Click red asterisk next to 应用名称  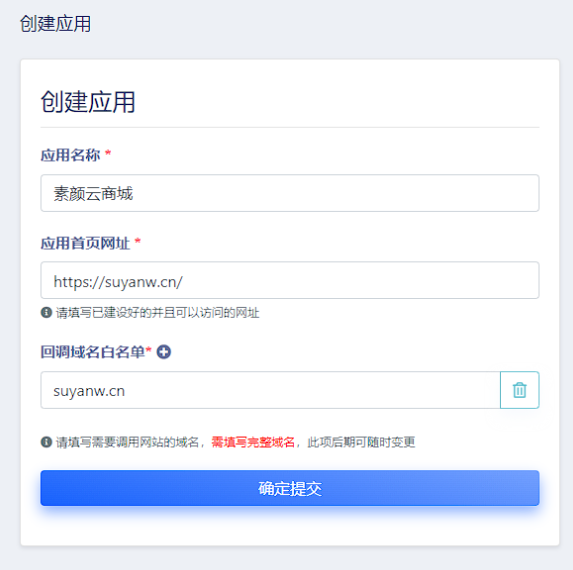tap(108, 153)
